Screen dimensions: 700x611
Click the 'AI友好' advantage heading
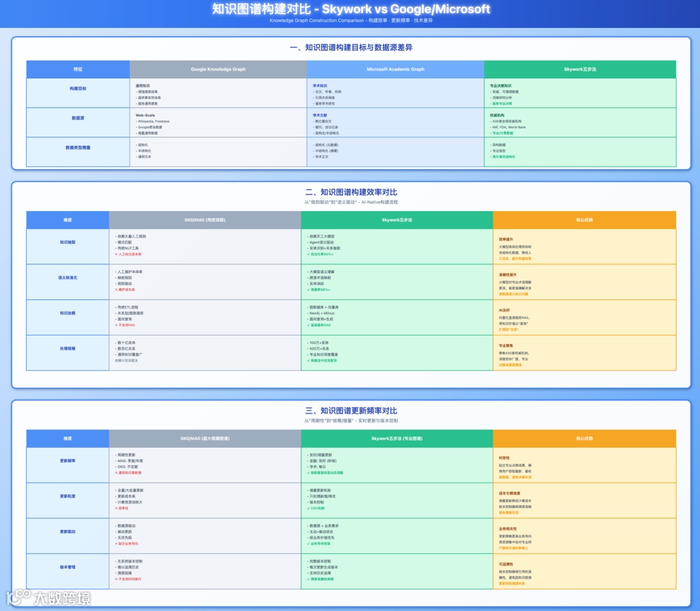point(504,310)
